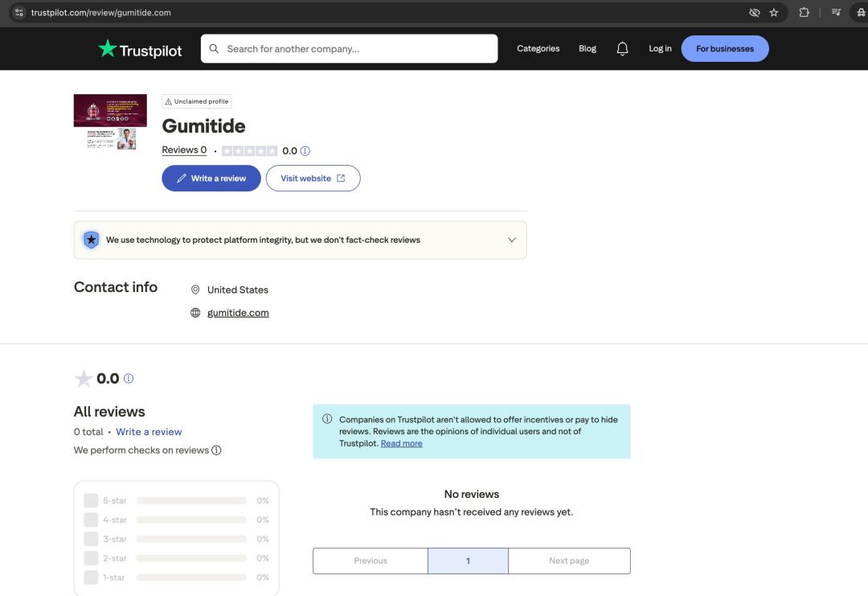The height and width of the screenshot is (596, 868).
Task: Check the 3-star filter checkbox
Action: tap(91, 539)
